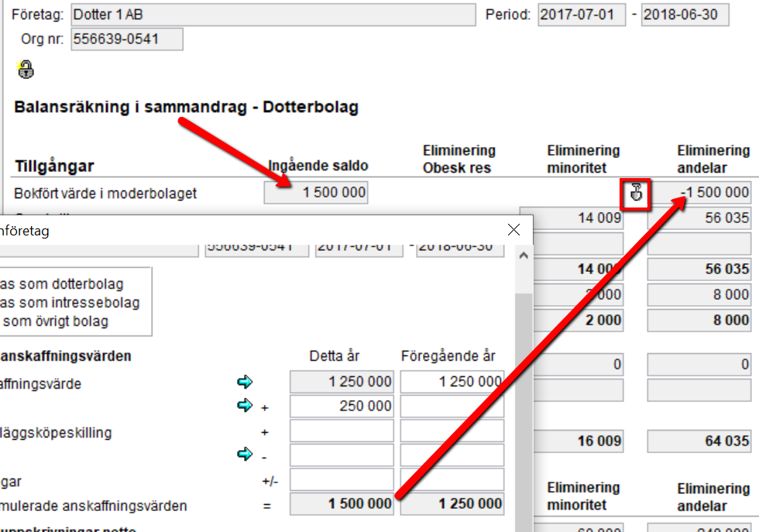The image size is (759, 532).
Task: Click the Period start date 2017-07-01
Action: click(x=582, y=15)
